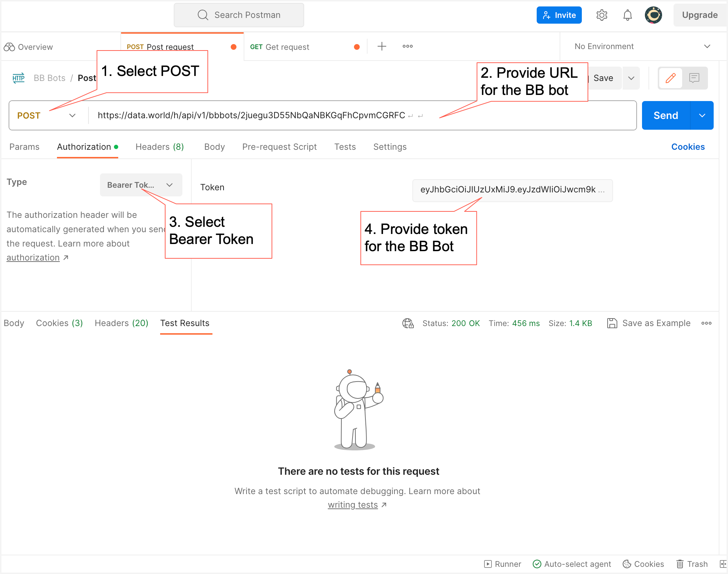Open the response Cookies (3) tab
Image resolution: width=728 pixels, height=574 pixels.
[x=59, y=323]
